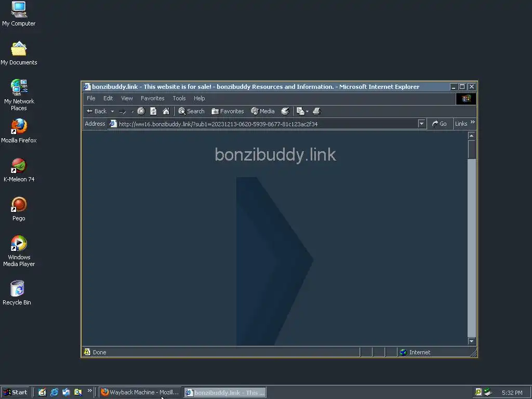Open the View menu

click(x=127, y=98)
